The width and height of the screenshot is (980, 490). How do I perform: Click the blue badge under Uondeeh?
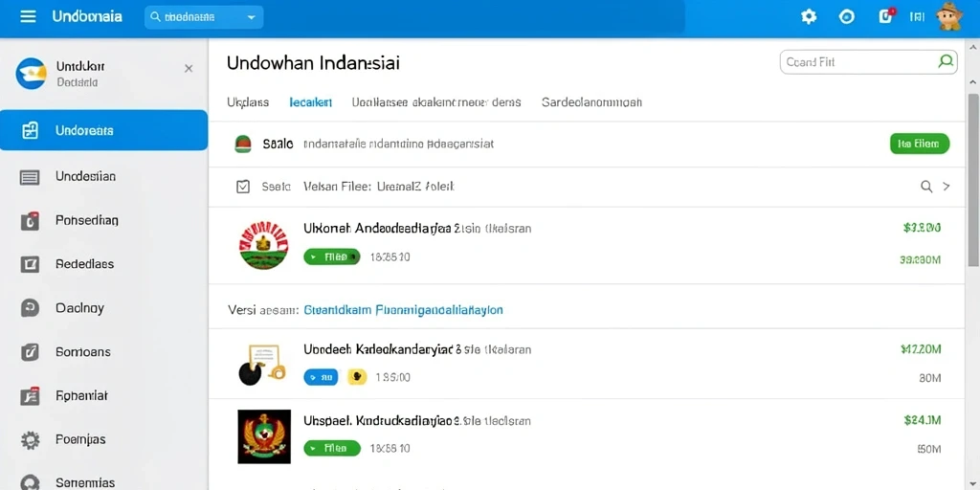(321, 377)
